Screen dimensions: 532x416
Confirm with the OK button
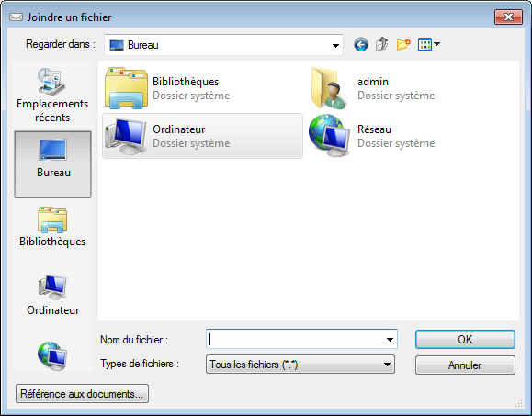pos(465,340)
